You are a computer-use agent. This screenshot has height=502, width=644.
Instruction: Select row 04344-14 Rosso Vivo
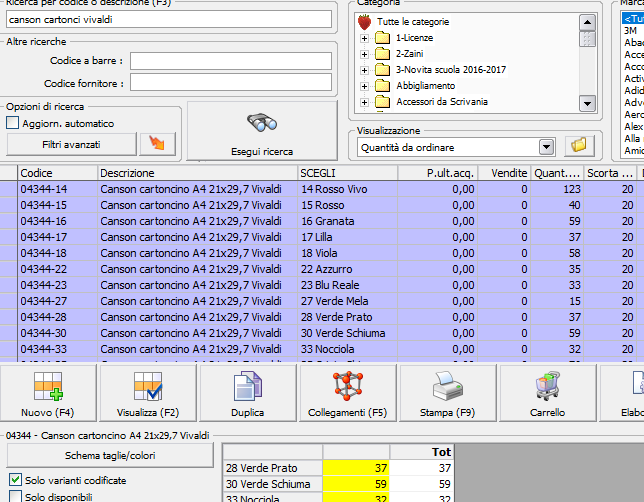pos(322,189)
